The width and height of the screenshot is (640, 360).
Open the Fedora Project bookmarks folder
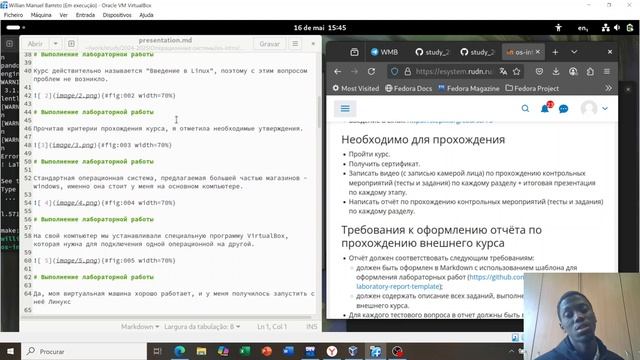(x=532, y=88)
